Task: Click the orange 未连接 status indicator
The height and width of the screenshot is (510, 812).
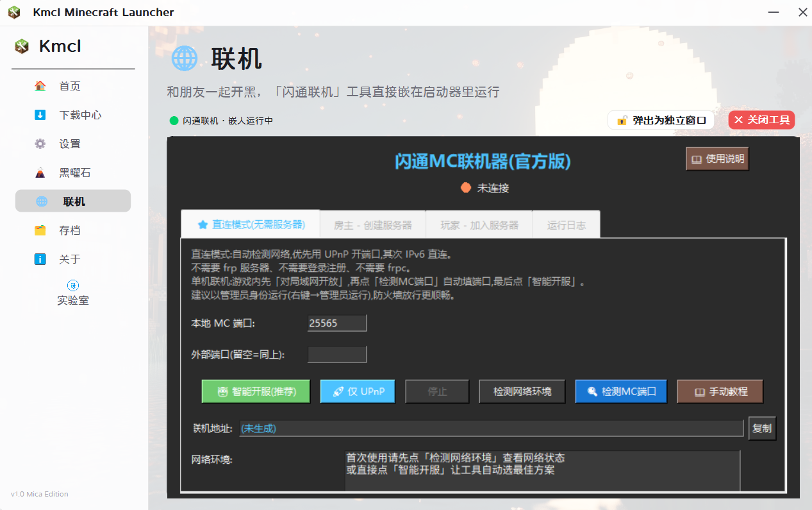Action: pos(466,188)
